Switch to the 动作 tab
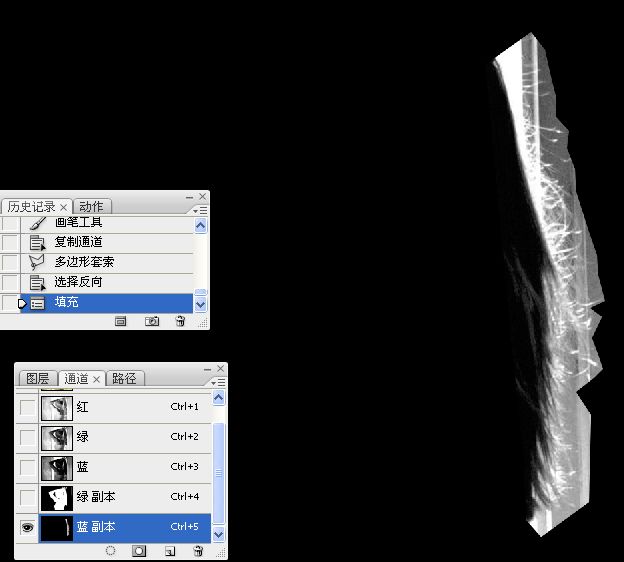The height and width of the screenshot is (562, 624). point(92,207)
